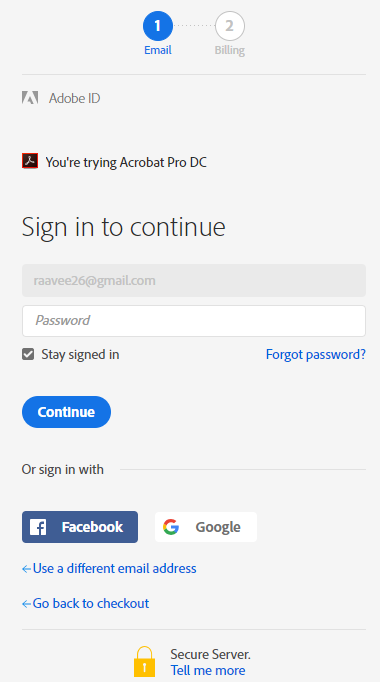Screen dimensions: 380x682
Task: Click the Google G logo icon
Action: 171,527
